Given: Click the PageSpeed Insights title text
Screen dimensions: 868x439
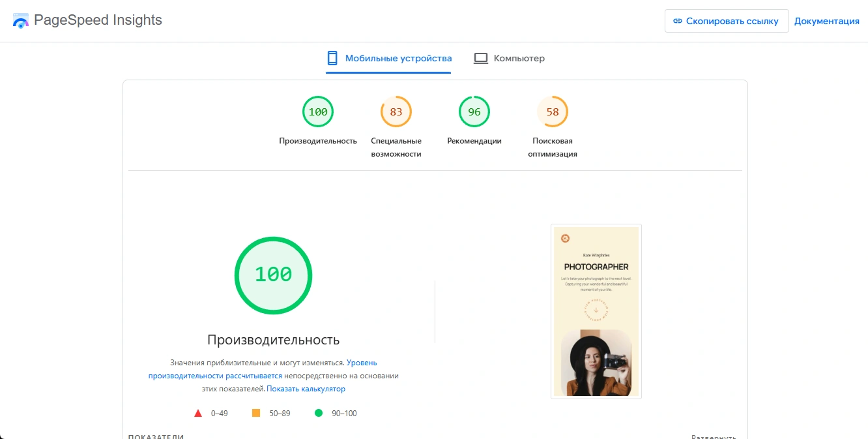Looking at the screenshot, I should 98,20.
